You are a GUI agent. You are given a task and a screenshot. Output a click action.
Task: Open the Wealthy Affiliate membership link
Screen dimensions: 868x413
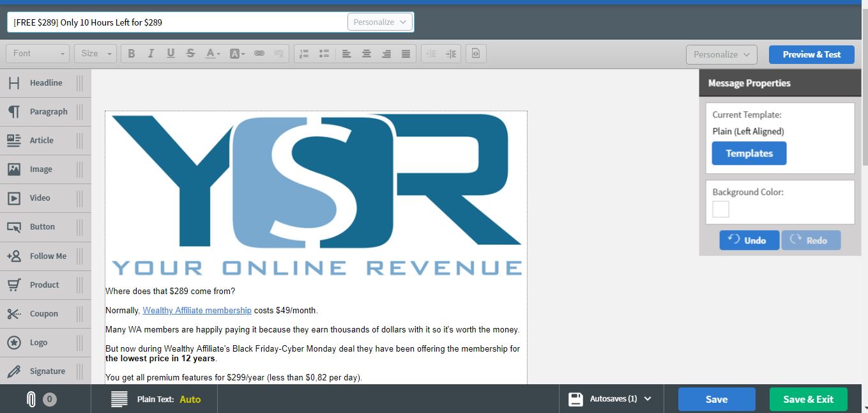point(197,311)
